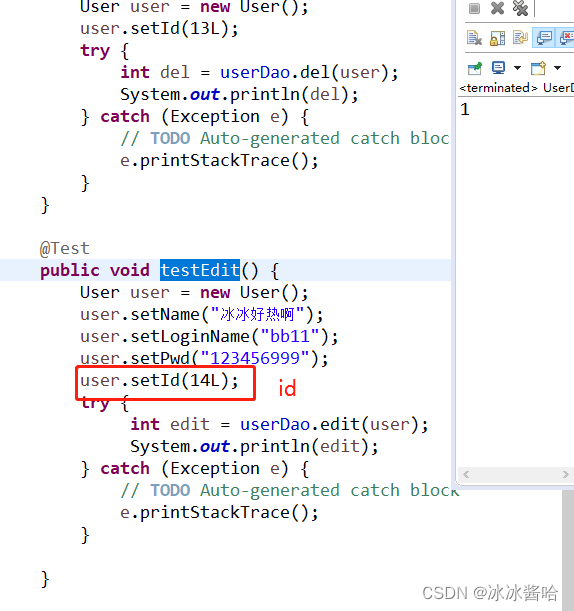
Task: Click Remove All Terminated Launches double-X icon
Action: point(520,8)
